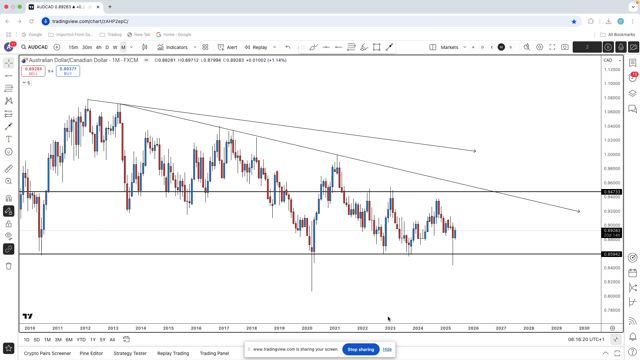
Task: Open the indicator templates grid icon
Action: pyautogui.click(x=205, y=47)
